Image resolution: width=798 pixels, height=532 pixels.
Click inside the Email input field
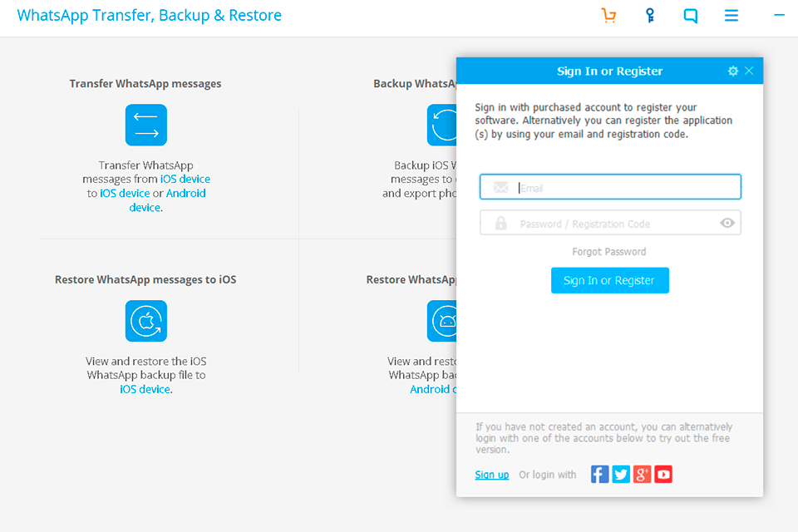tap(609, 186)
